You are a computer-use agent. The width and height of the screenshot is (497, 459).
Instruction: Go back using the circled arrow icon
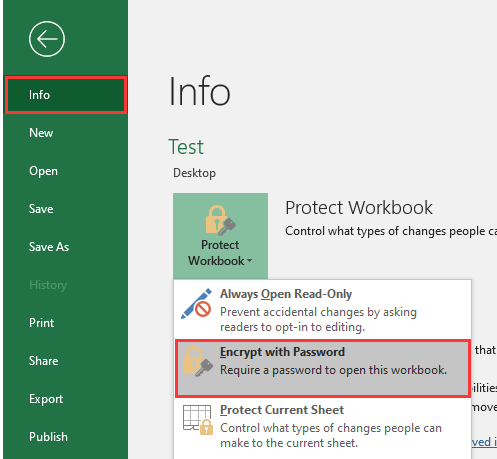[47, 39]
